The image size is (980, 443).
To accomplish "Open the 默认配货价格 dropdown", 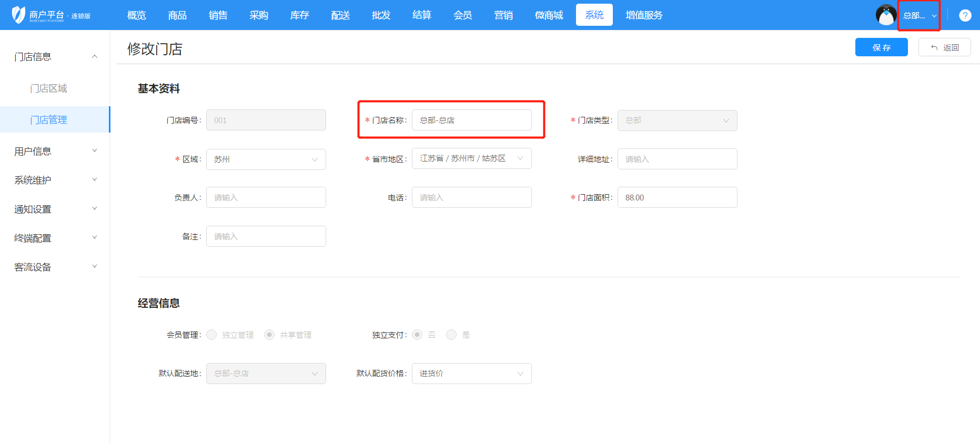I will (x=471, y=374).
